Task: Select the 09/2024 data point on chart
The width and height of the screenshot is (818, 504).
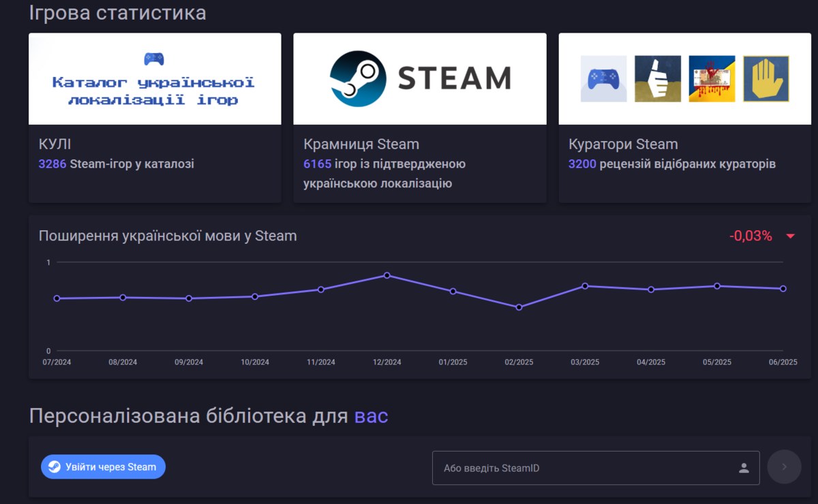Action: [189, 298]
